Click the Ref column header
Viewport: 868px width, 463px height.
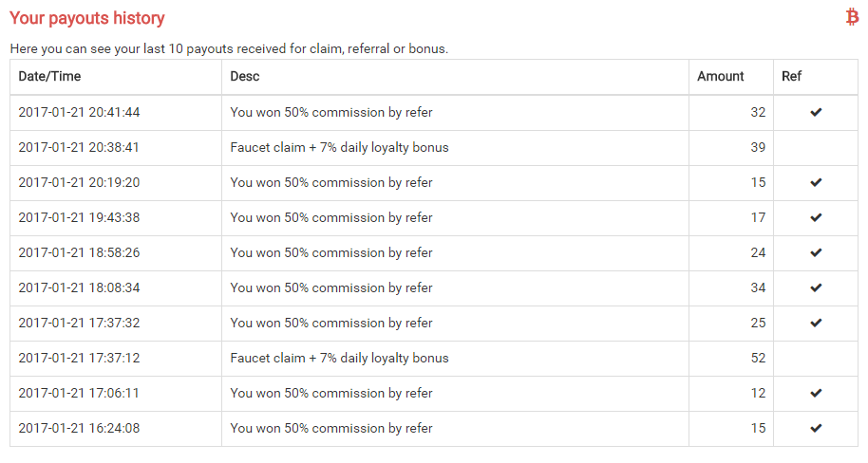(x=791, y=76)
